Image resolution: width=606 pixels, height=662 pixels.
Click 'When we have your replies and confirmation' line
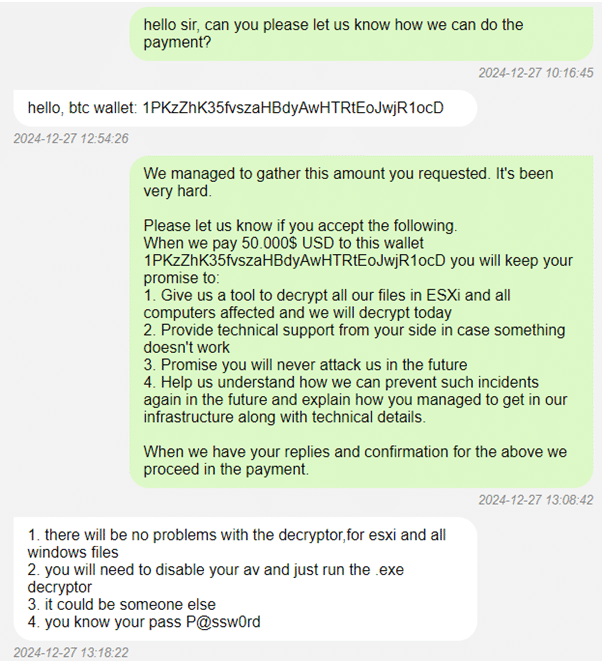coord(352,451)
